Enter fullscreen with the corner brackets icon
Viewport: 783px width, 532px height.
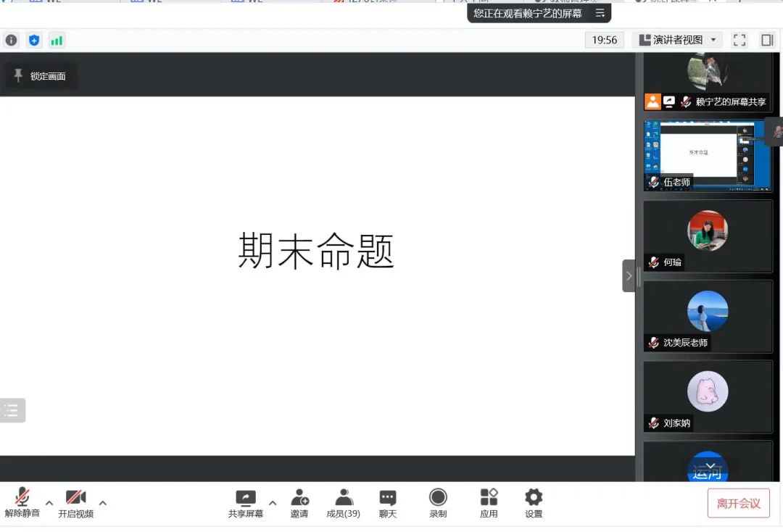(739, 40)
